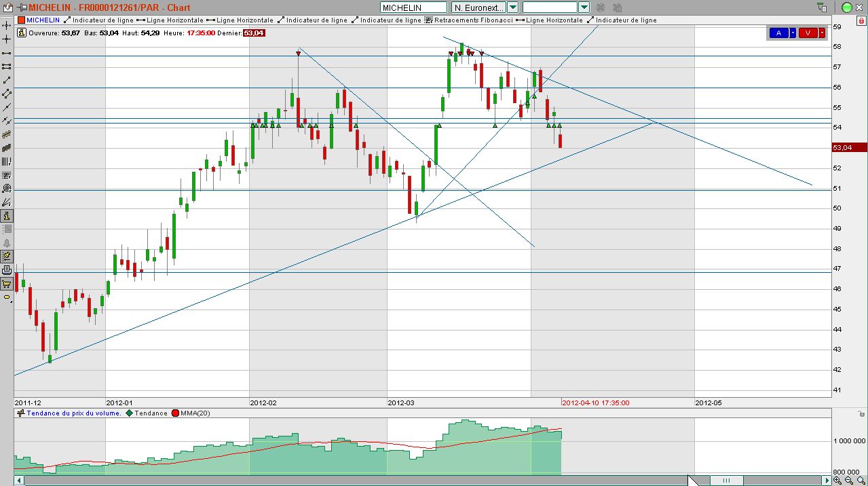
Task: Click the small yellow pill icon in sidebar
Action: pyautogui.click(x=7, y=297)
